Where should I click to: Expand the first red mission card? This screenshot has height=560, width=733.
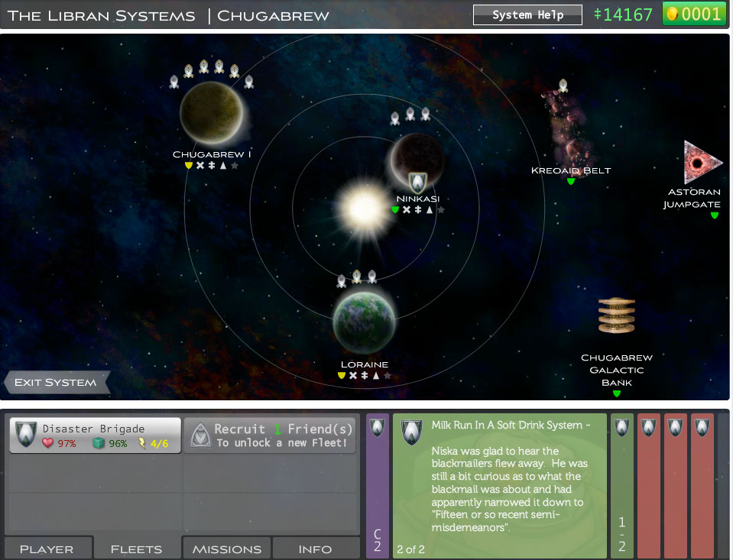tap(648, 486)
